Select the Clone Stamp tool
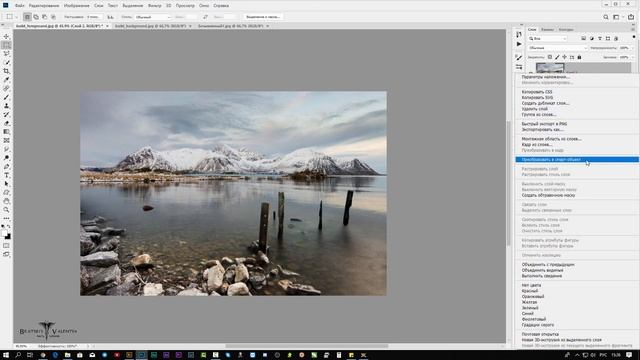This screenshot has height=360, width=640. click(x=7, y=106)
